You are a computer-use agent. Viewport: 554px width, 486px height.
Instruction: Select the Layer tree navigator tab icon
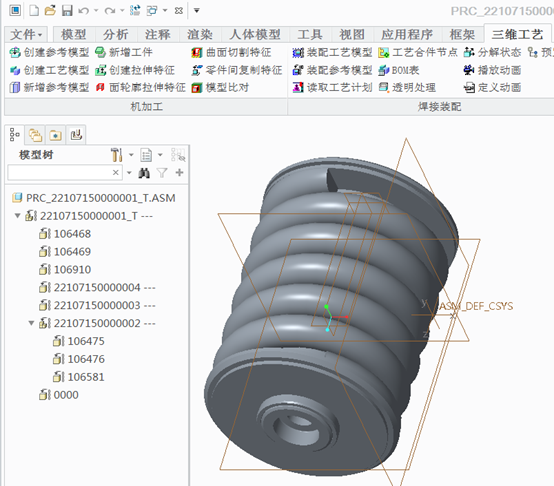point(35,135)
